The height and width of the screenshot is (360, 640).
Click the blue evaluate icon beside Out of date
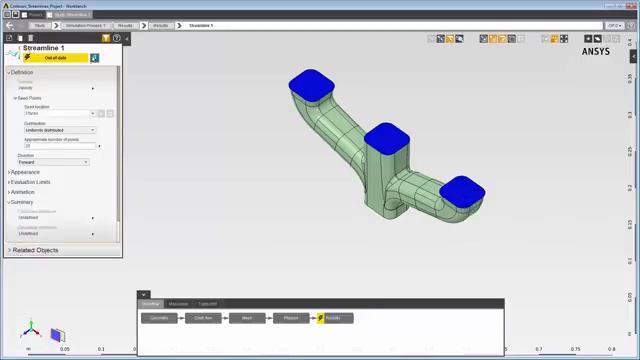click(x=94, y=58)
